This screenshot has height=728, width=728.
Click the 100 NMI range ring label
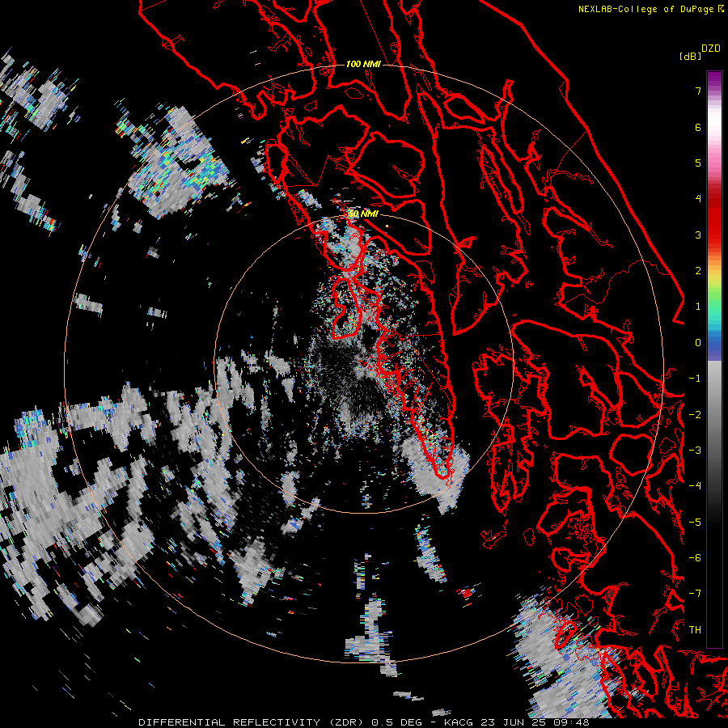click(363, 64)
